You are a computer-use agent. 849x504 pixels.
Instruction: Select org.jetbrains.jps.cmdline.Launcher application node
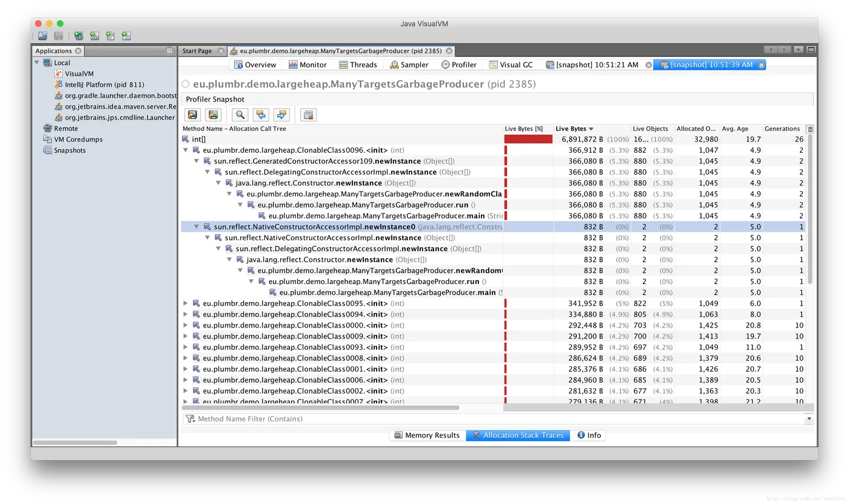[x=115, y=117]
